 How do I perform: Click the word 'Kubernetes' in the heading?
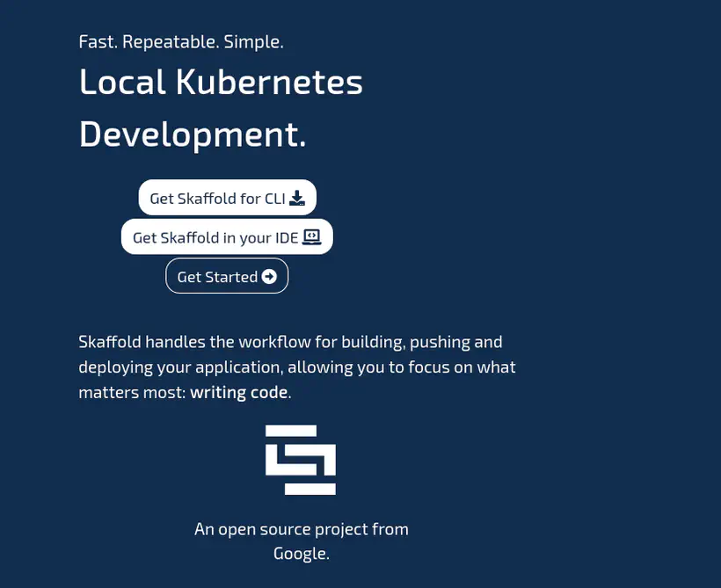[269, 83]
